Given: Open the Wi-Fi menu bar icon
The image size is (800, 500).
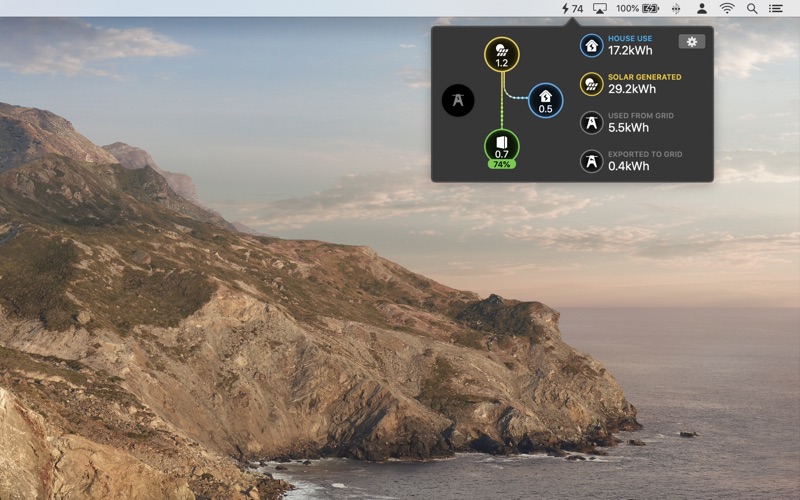Looking at the screenshot, I should tap(727, 8).
